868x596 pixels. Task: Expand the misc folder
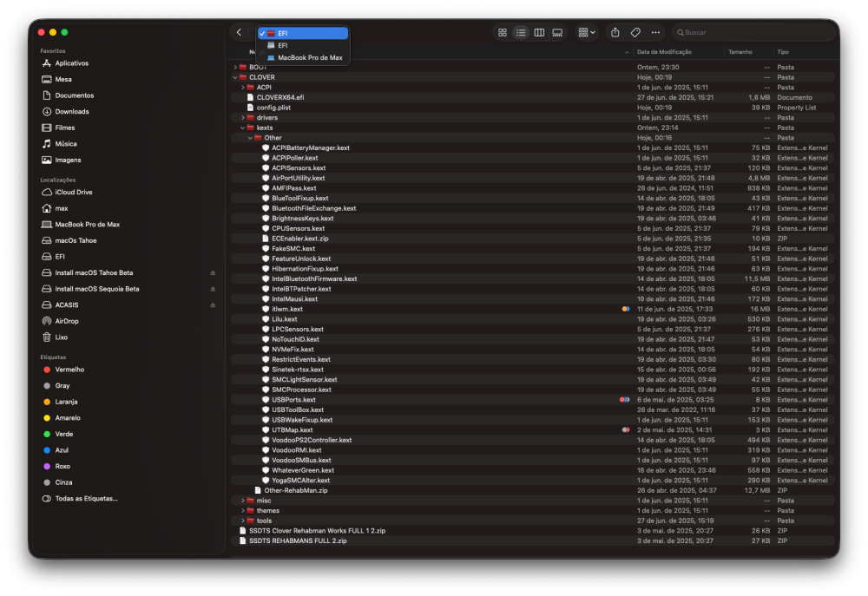243,501
